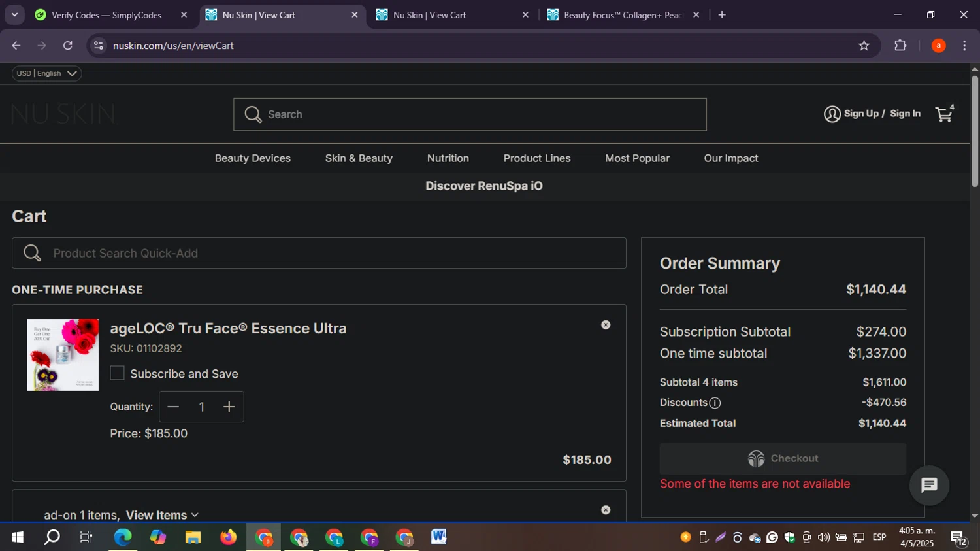The image size is (980, 551).
Task: Open File Explorer from taskbar
Action: [193, 537]
